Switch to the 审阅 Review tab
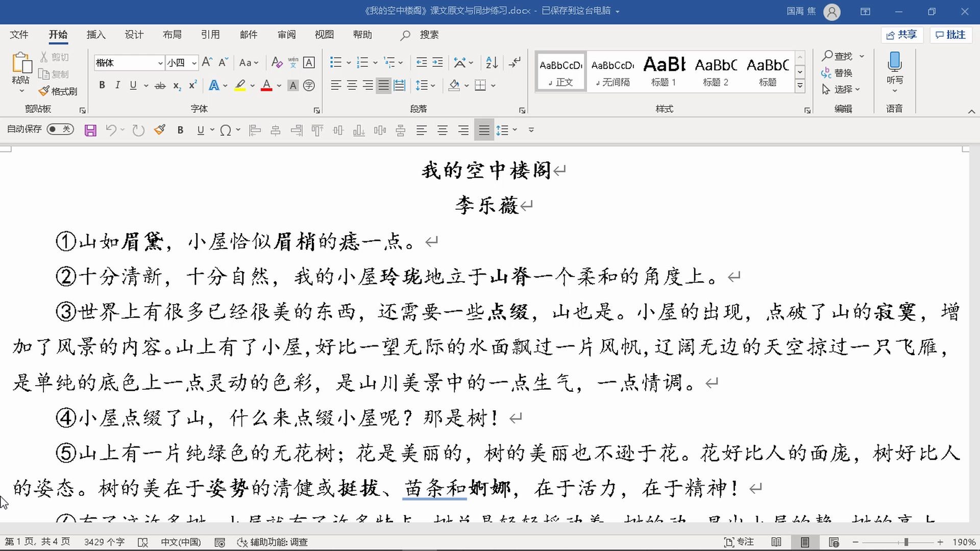This screenshot has height=551, width=980. 286,34
